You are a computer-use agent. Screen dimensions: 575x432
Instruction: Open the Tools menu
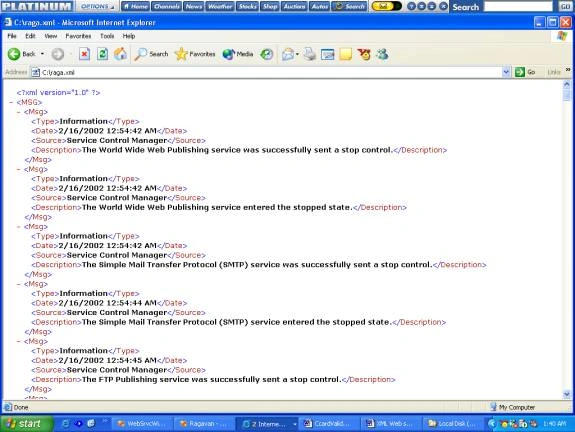click(x=107, y=36)
